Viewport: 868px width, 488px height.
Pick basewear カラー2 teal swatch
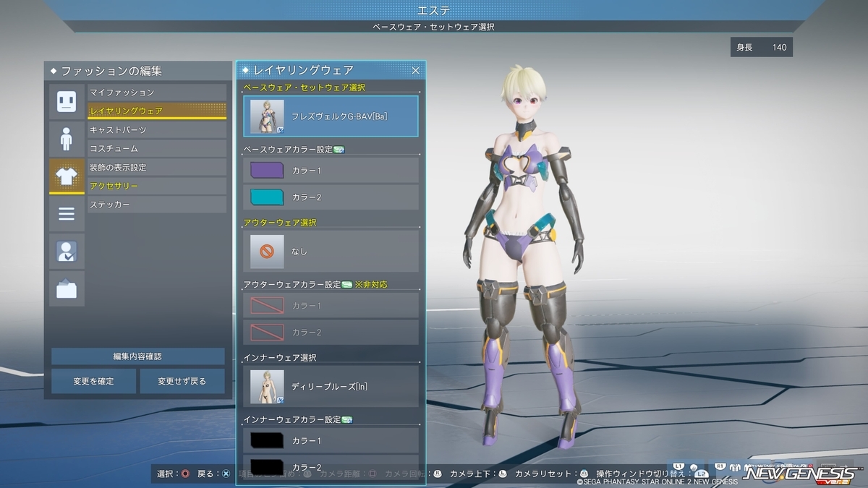[x=267, y=197]
